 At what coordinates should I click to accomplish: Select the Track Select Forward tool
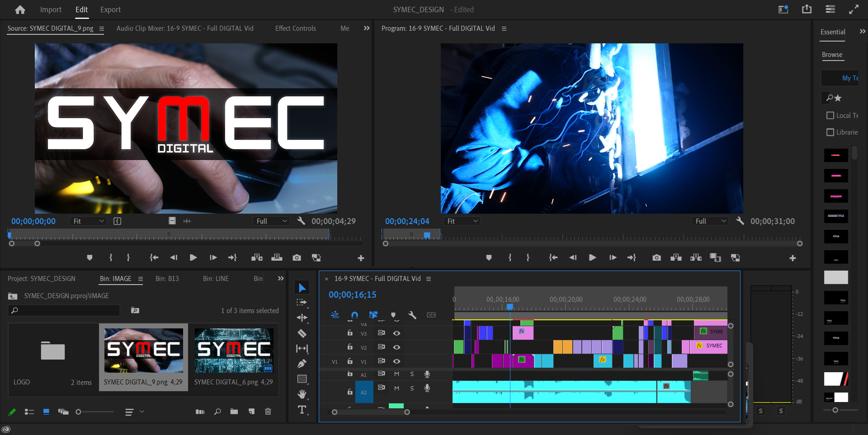[302, 302]
